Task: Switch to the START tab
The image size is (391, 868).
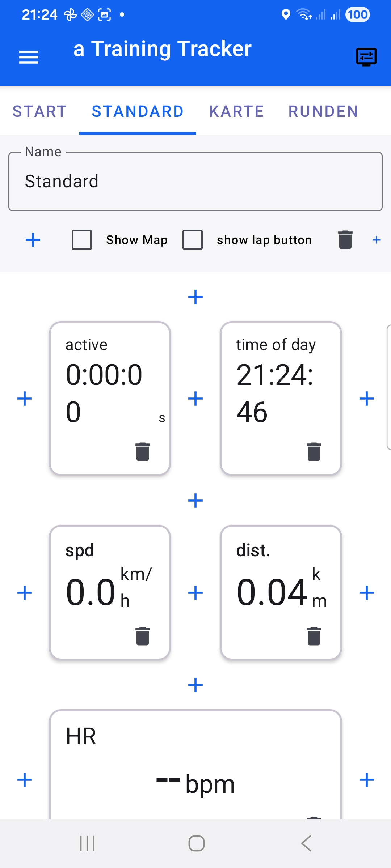Action: [x=40, y=111]
